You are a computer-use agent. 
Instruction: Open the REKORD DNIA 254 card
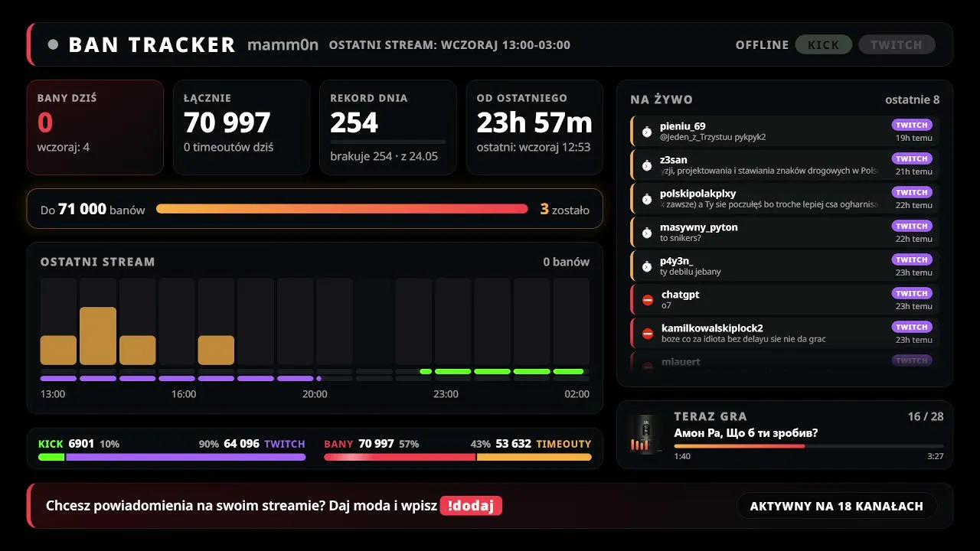click(x=387, y=128)
